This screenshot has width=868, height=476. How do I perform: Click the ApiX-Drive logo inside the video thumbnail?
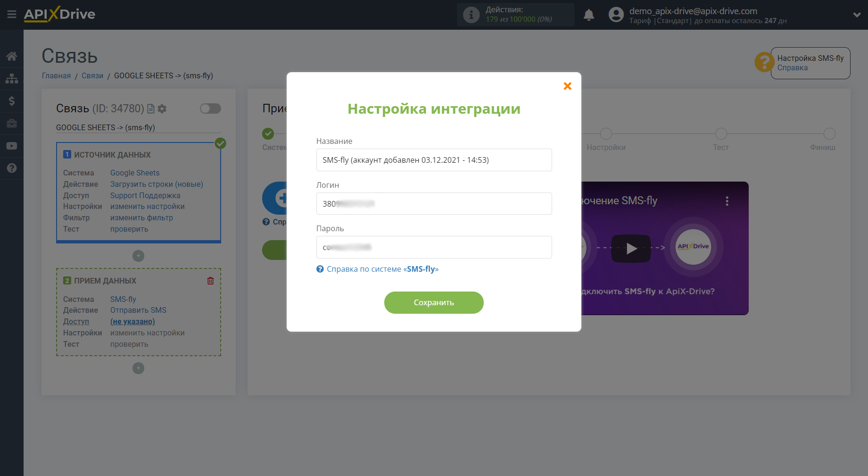click(x=693, y=246)
